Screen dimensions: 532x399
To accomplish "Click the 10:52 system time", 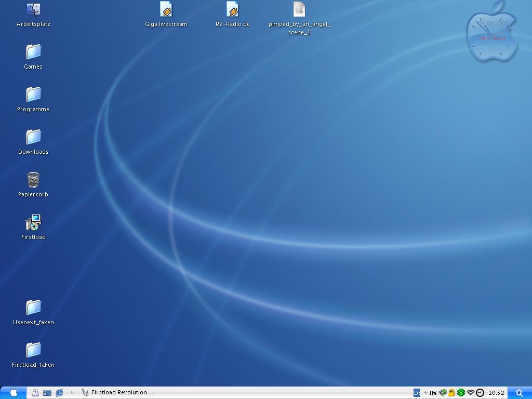I will pyautogui.click(x=496, y=393).
